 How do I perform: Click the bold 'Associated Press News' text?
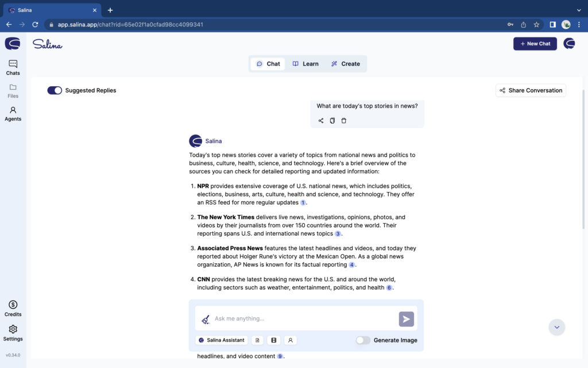click(230, 248)
